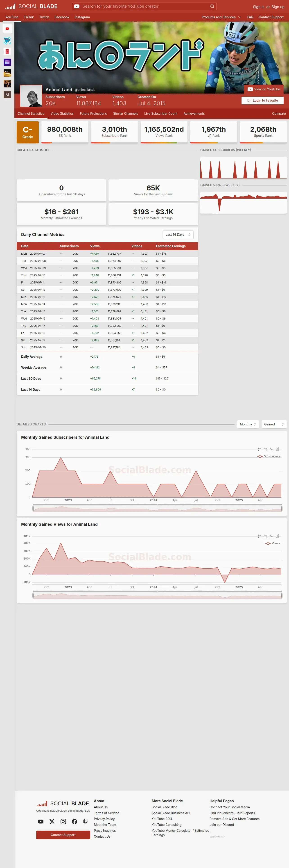Activate zoom tool on the views chart
289x868 pixels.
pyautogui.click(x=259, y=537)
